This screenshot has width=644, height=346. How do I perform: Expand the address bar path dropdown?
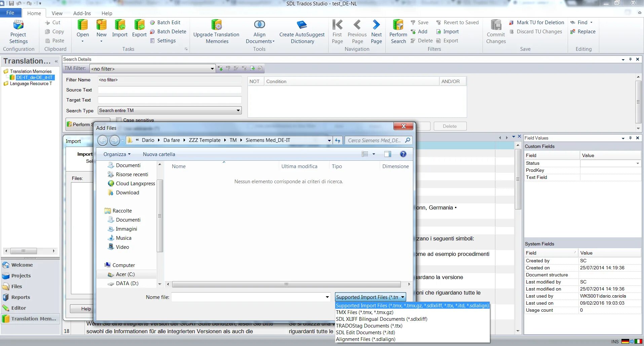329,140
